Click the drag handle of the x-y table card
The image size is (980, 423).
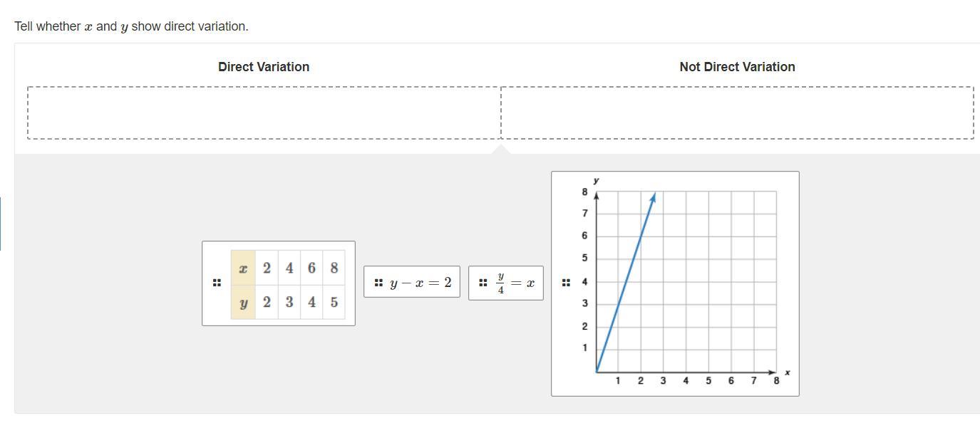click(217, 283)
